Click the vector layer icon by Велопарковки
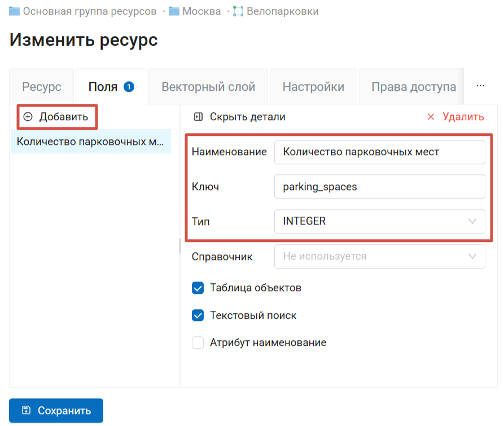504x426 pixels. (x=238, y=11)
